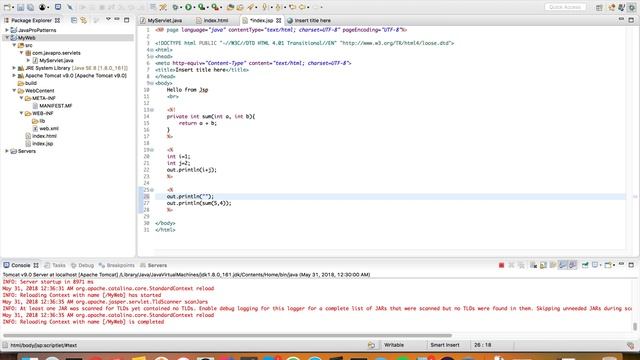The height and width of the screenshot is (360, 640).
Task: Collapse code fold marker at line 19
Action: coord(152,150)
